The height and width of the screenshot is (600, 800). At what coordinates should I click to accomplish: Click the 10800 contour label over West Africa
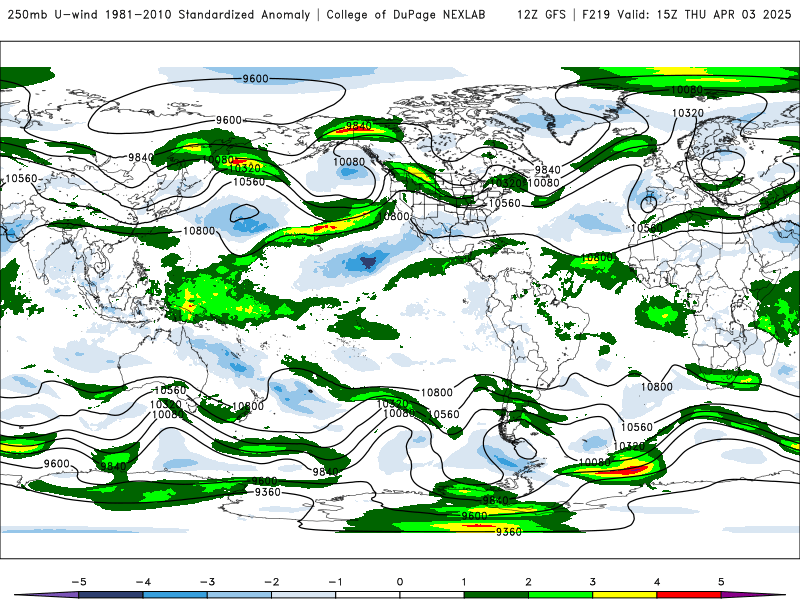(x=596, y=258)
